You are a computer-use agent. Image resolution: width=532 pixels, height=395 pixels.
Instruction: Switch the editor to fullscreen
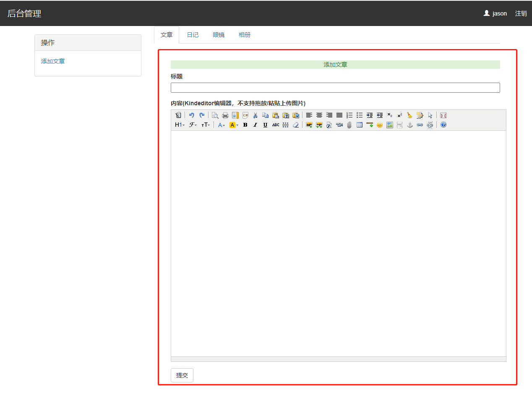(443, 115)
